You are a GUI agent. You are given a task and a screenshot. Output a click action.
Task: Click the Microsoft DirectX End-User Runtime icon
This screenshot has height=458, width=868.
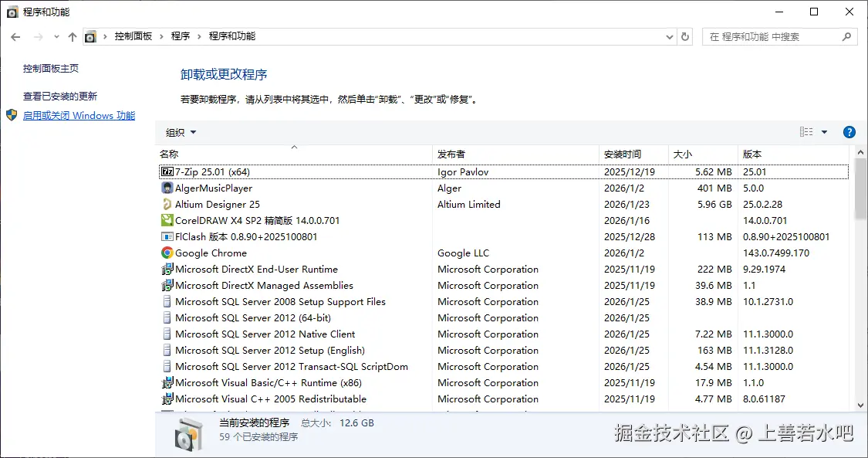pos(167,269)
